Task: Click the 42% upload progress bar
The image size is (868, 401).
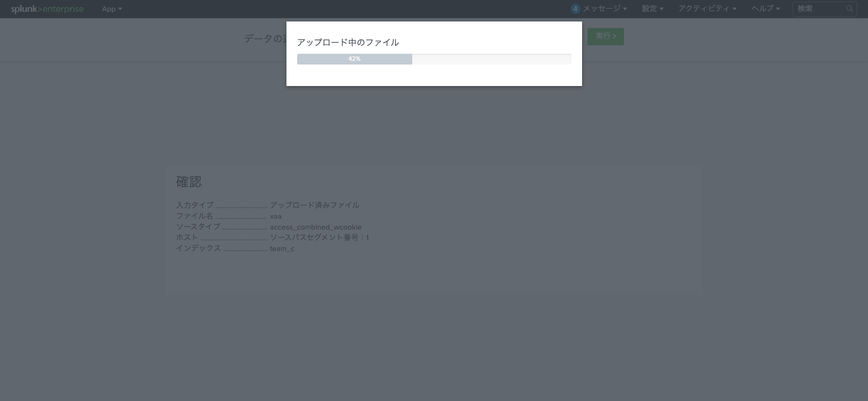Action: 434,59
